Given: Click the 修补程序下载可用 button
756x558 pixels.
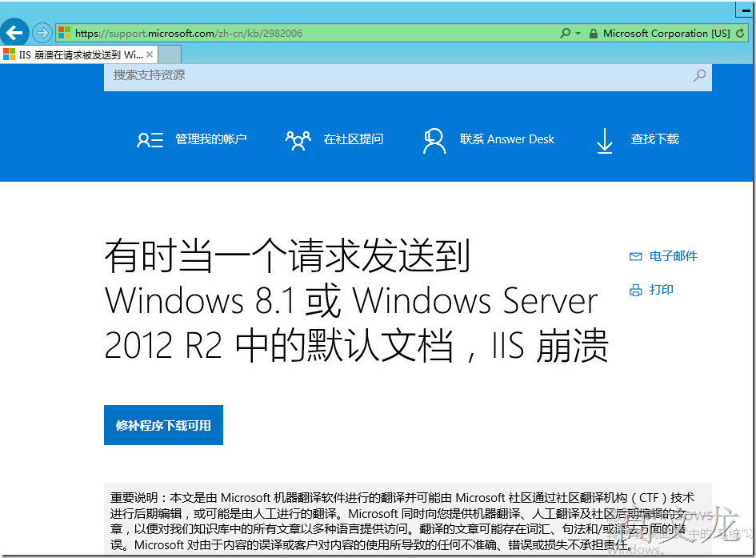Looking at the screenshot, I should 163,425.
